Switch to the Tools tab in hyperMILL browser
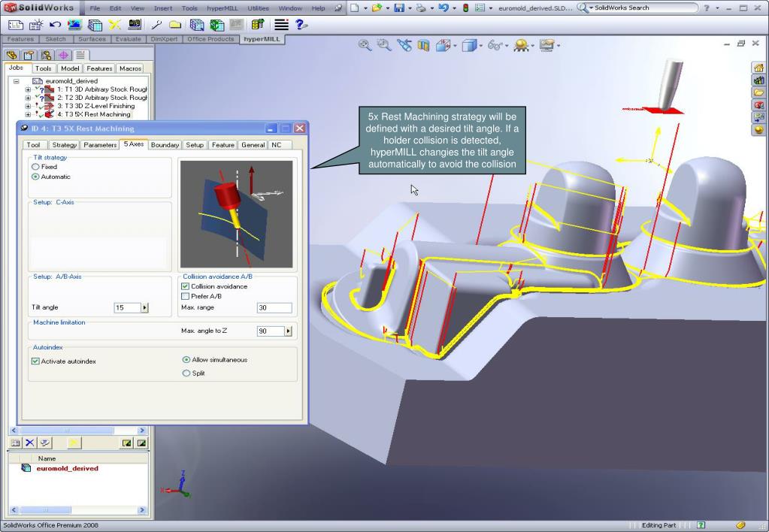 [43, 68]
